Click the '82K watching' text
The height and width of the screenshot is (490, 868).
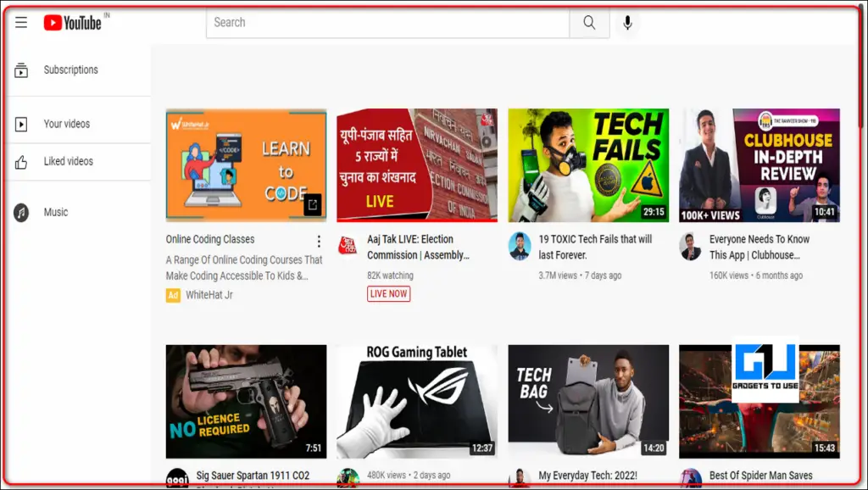(390, 276)
